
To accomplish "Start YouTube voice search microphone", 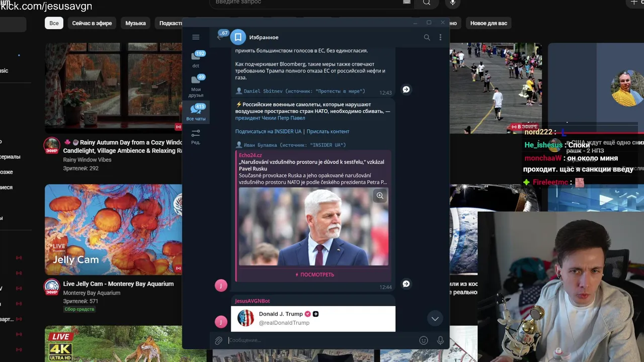I will (453, 3).
